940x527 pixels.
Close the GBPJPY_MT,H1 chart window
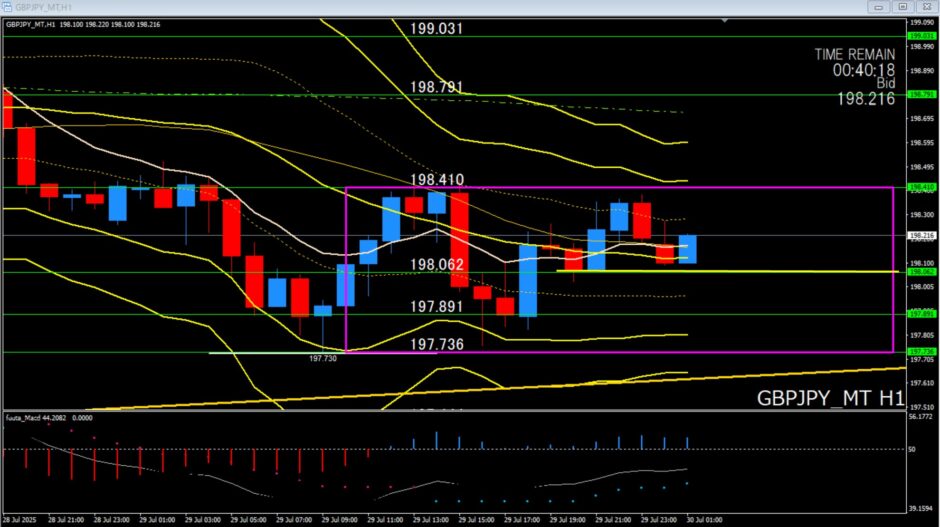click(925, 6)
